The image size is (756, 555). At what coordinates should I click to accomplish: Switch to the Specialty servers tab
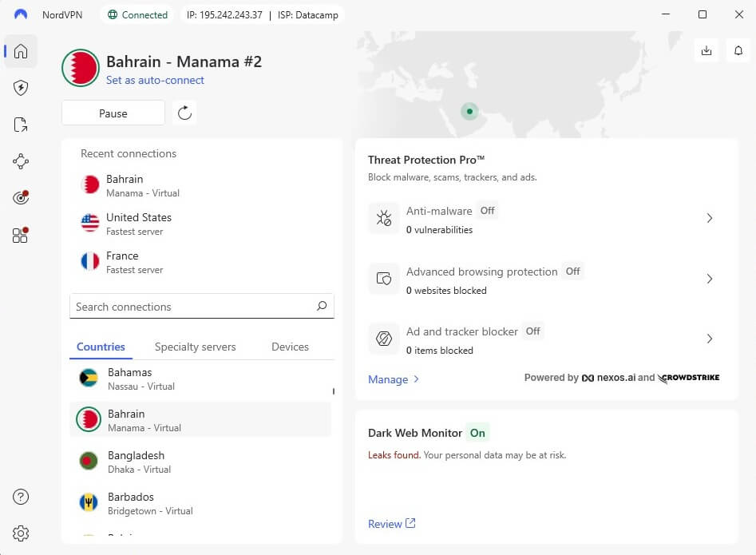(195, 347)
